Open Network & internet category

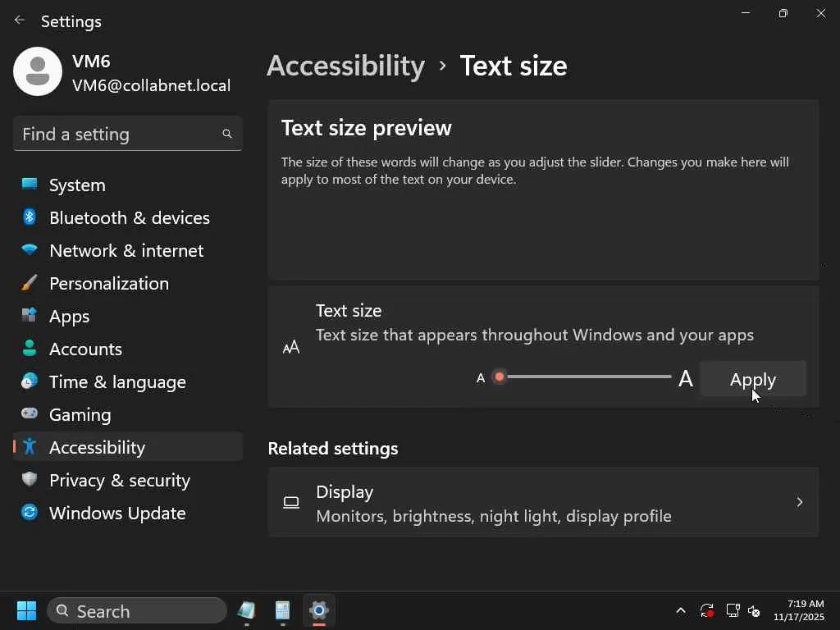click(x=128, y=250)
